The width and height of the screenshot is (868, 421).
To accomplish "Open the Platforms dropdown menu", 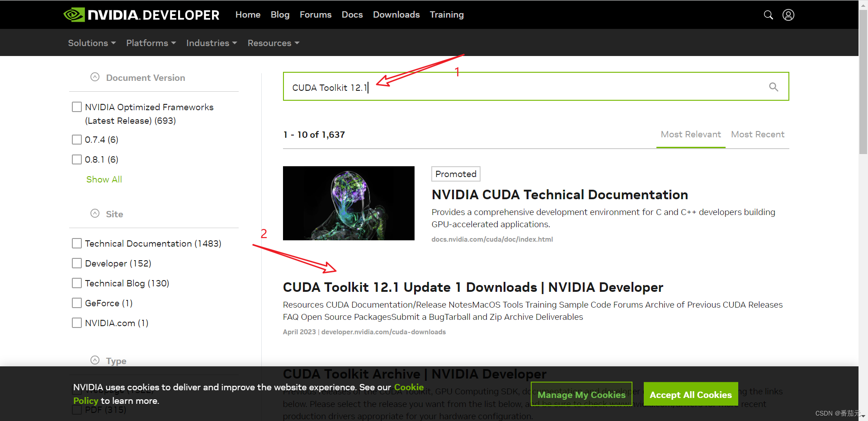I will (x=151, y=43).
